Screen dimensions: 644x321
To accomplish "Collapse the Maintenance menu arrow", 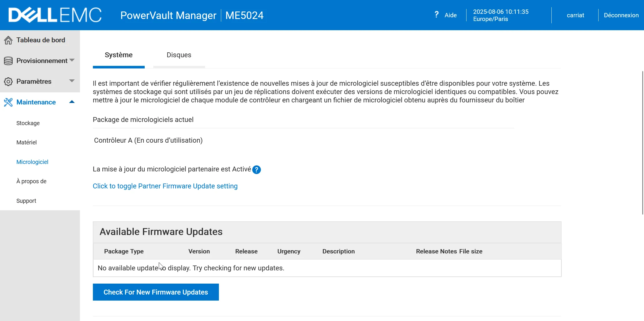I will [x=72, y=102].
